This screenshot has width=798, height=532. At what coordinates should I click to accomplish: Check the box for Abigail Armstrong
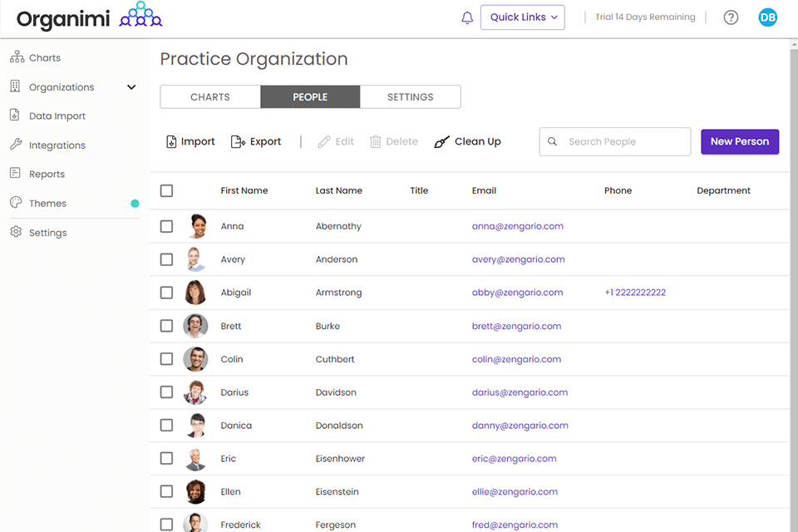click(x=166, y=293)
